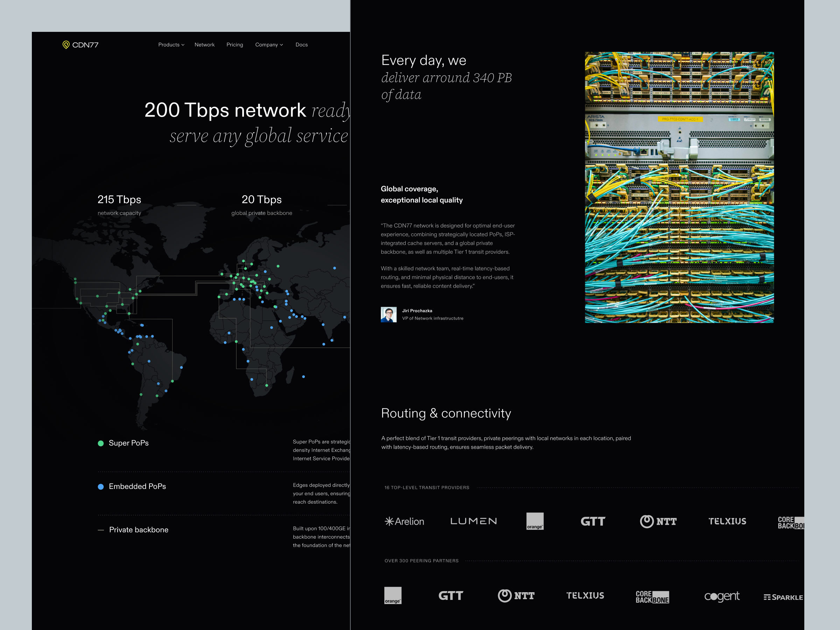The width and height of the screenshot is (840, 630).
Task: Select the Cogent logo among peering partners
Action: 722,596
